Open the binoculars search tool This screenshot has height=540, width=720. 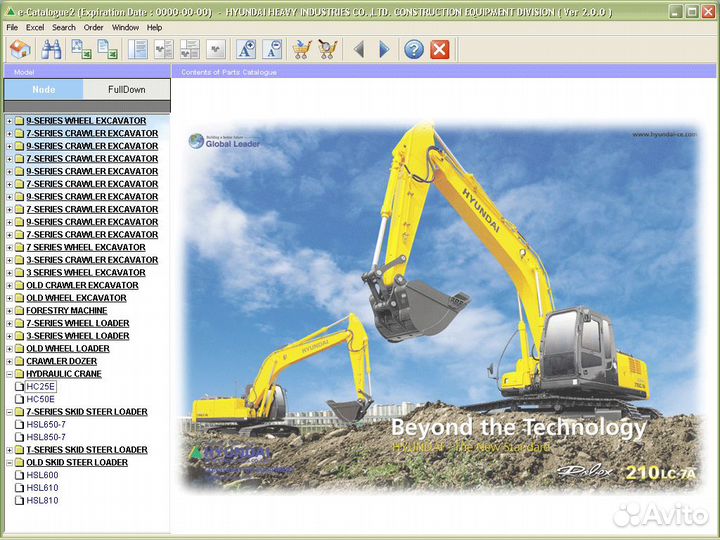51,49
